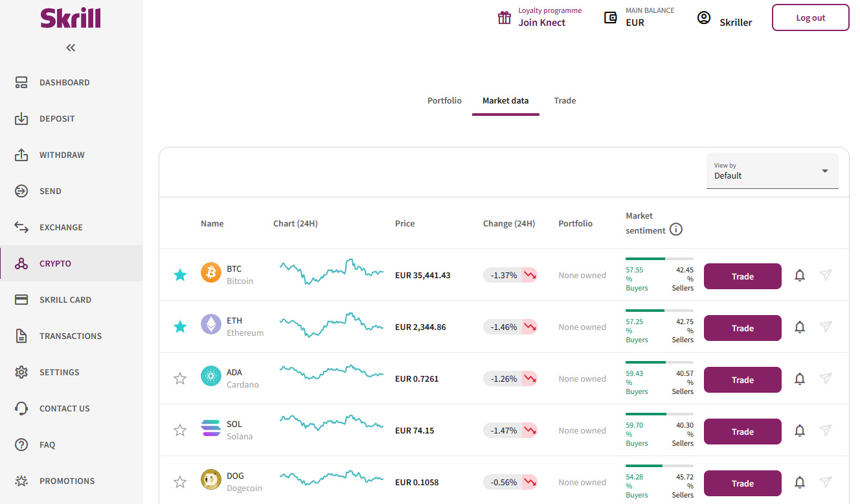Click the Transactions document icon
Image resolution: width=860 pixels, height=504 pixels.
(21, 336)
